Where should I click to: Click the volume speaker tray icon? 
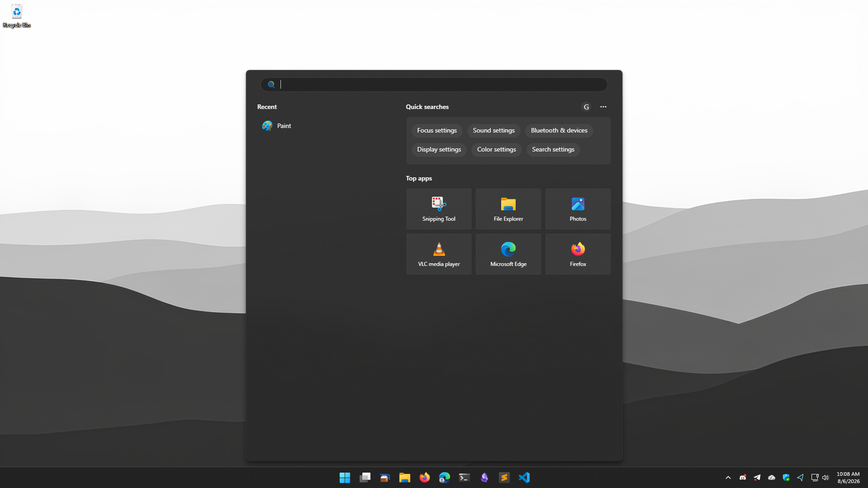(x=825, y=478)
